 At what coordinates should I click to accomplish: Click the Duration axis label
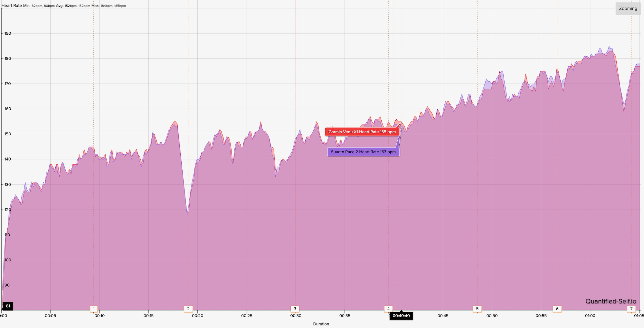click(321, 324)
